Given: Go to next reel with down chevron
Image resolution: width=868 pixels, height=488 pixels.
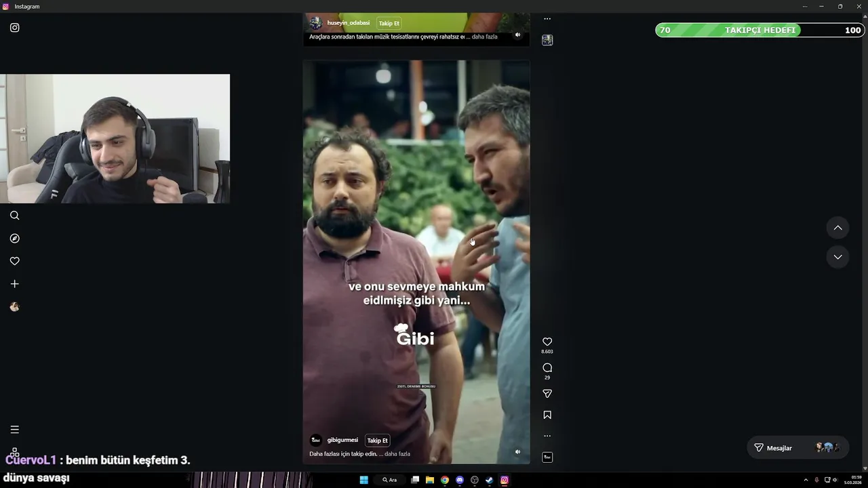Looking at the screenshot, I should pyautogui.click(x=837, y=257).
